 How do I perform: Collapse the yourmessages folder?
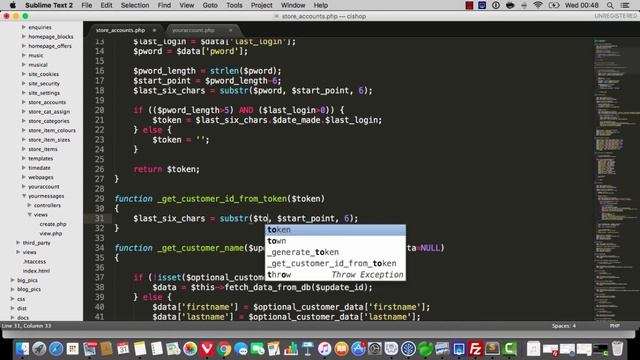tap(24, 196)
